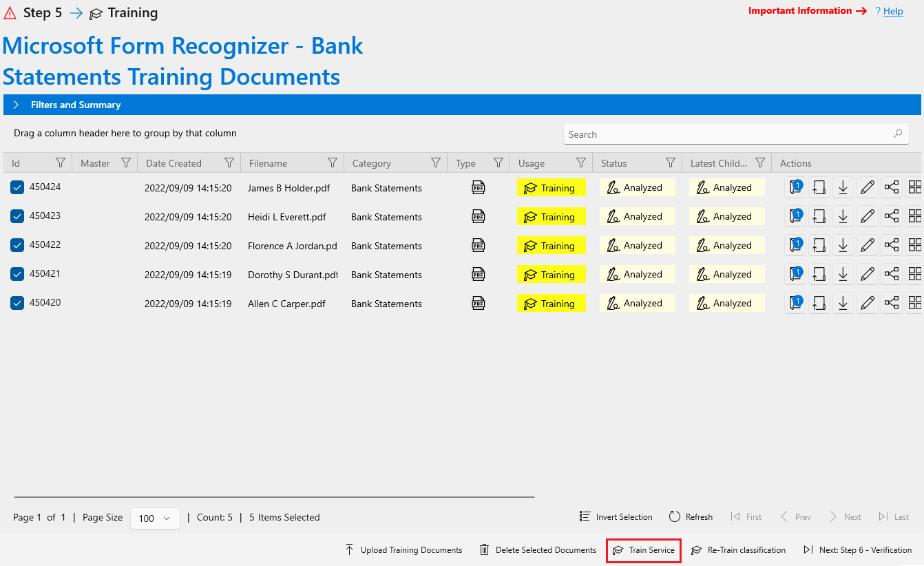This screenshot has width=924, height=566.
Task: Click the PDF type icon for Allen C Carper.pdf
Action: [479, 303]
